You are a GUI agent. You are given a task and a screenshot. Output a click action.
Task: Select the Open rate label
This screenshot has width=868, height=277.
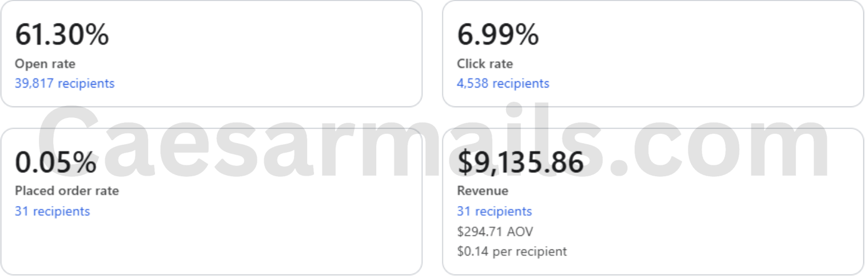45,64
